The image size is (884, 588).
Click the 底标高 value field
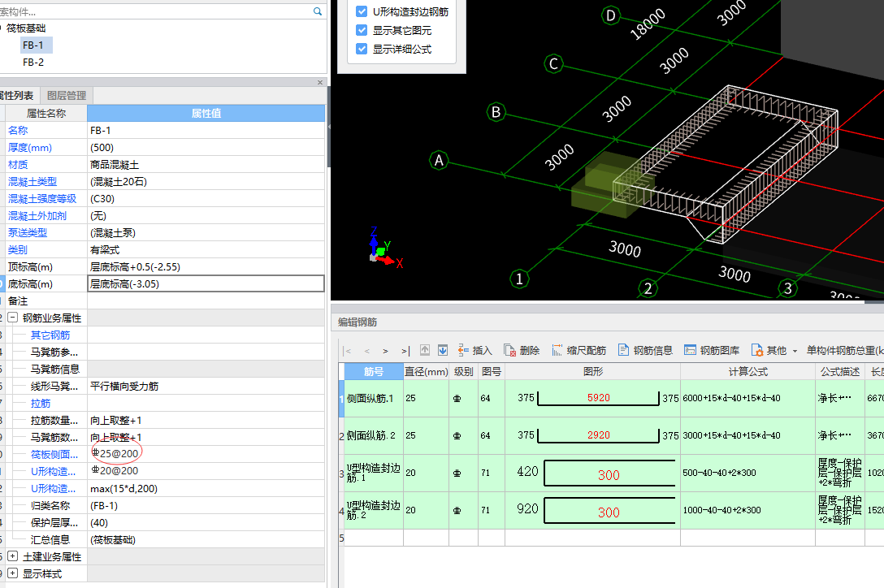coord(206,283)
